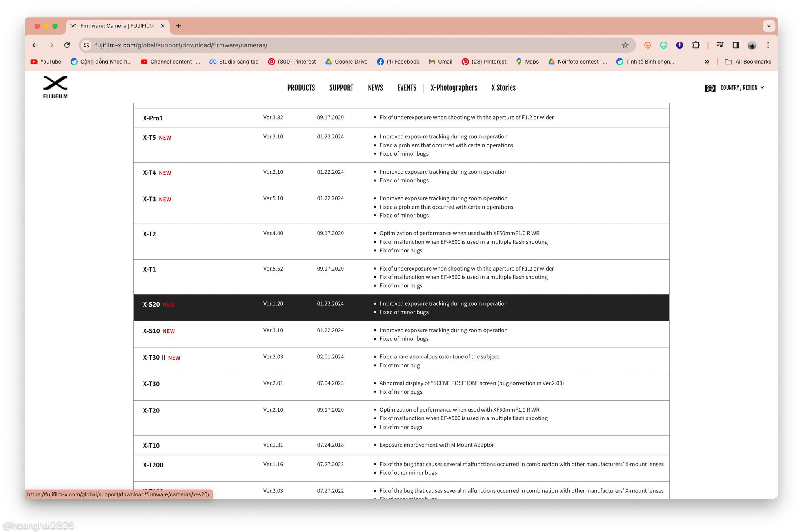Go to X Stories page

[x=503, y=88]
